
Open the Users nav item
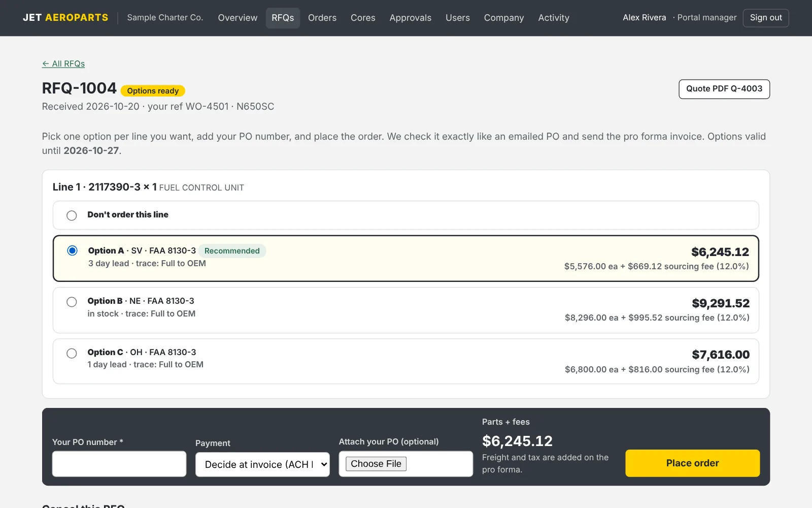458,18
